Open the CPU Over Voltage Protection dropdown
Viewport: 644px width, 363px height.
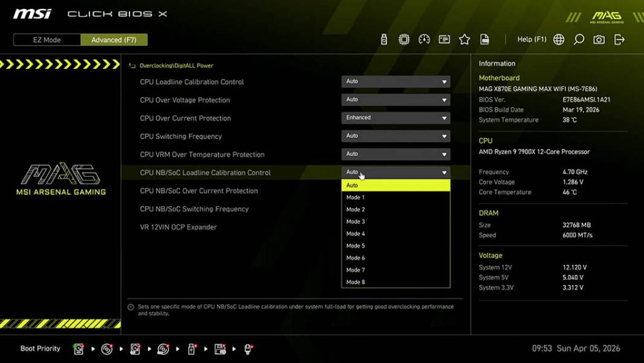[395, 99]
